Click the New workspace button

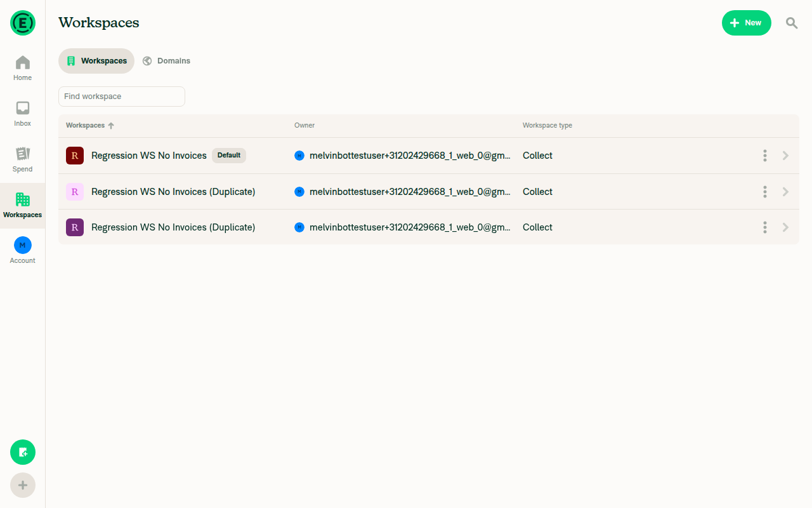click(x=747, y=23)
